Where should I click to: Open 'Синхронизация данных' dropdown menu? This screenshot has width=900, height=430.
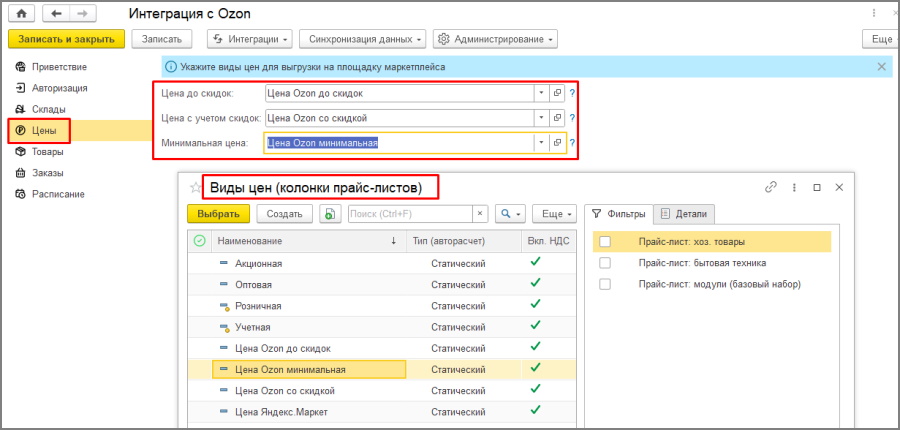362,39
